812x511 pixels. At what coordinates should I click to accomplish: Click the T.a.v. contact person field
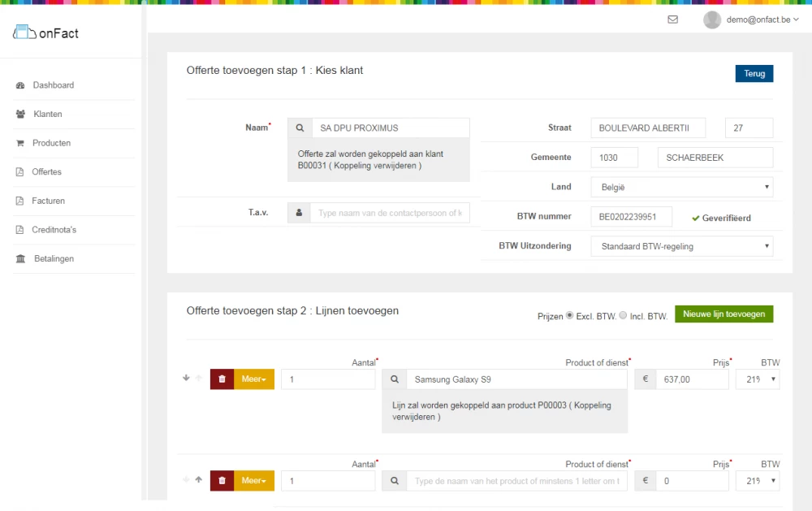pos(389,213)
